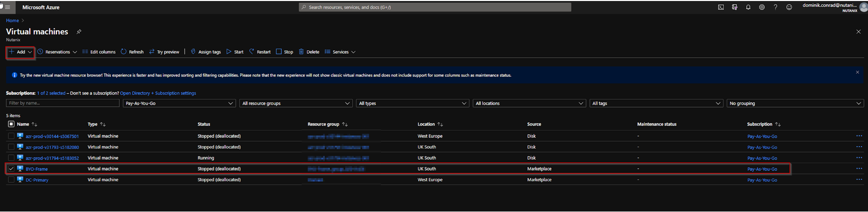Click Pay-As-You-Go link in BYO-Frame row
Image resolution: width=868 pixels, height=212 pixels.
tap(762, 169)
